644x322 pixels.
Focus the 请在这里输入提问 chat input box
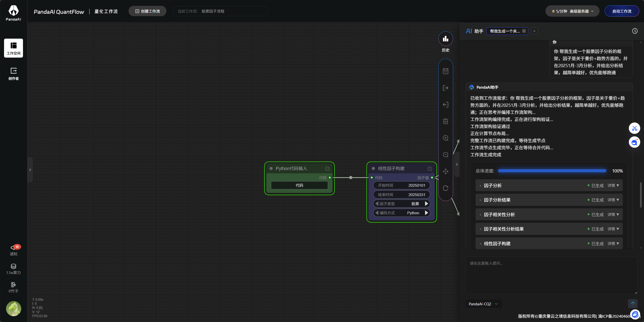[552, 275]
